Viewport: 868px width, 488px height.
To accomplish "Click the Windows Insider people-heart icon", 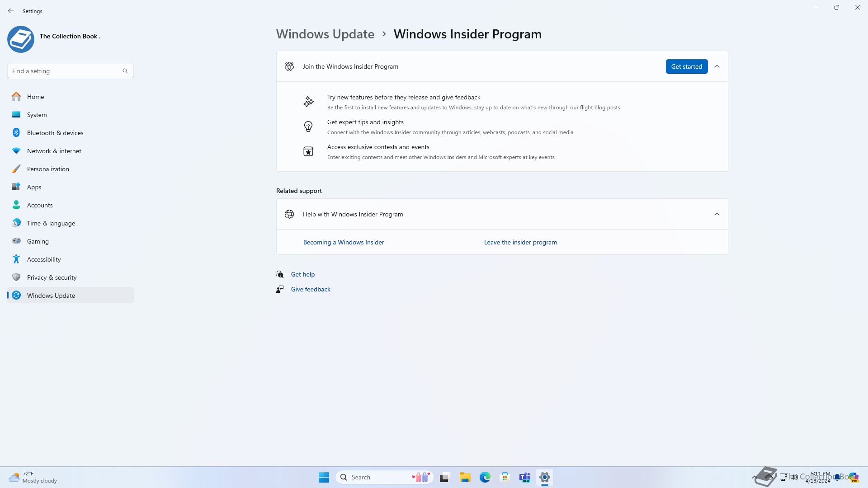I will [289, 66].
